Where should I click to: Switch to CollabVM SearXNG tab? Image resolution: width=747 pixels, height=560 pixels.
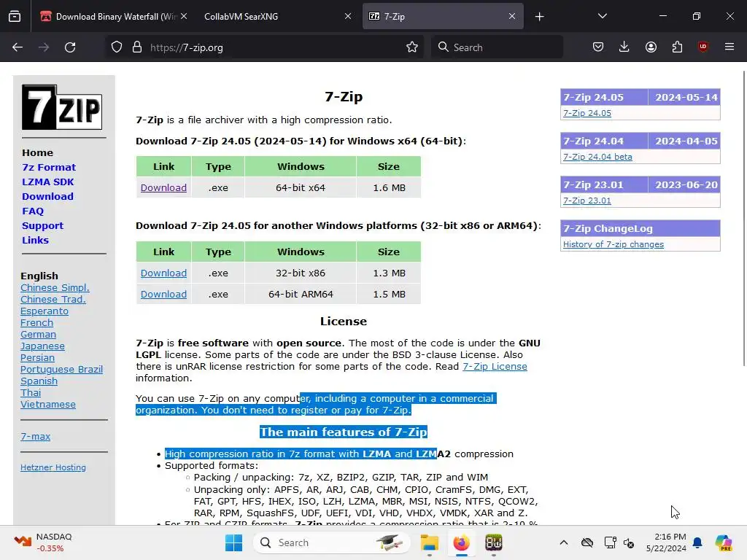point(277,17)
